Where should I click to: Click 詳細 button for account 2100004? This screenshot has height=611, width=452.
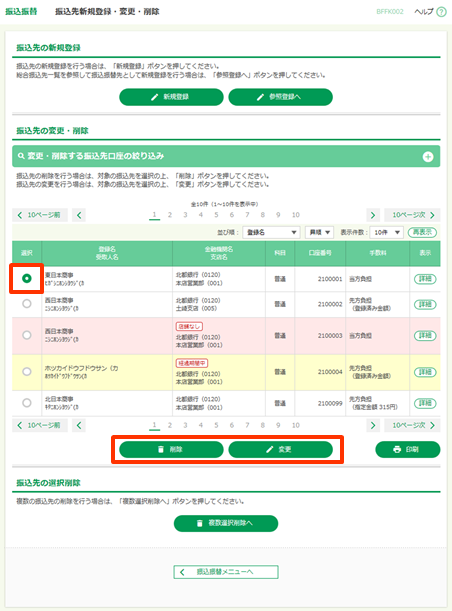pos(425,372)
